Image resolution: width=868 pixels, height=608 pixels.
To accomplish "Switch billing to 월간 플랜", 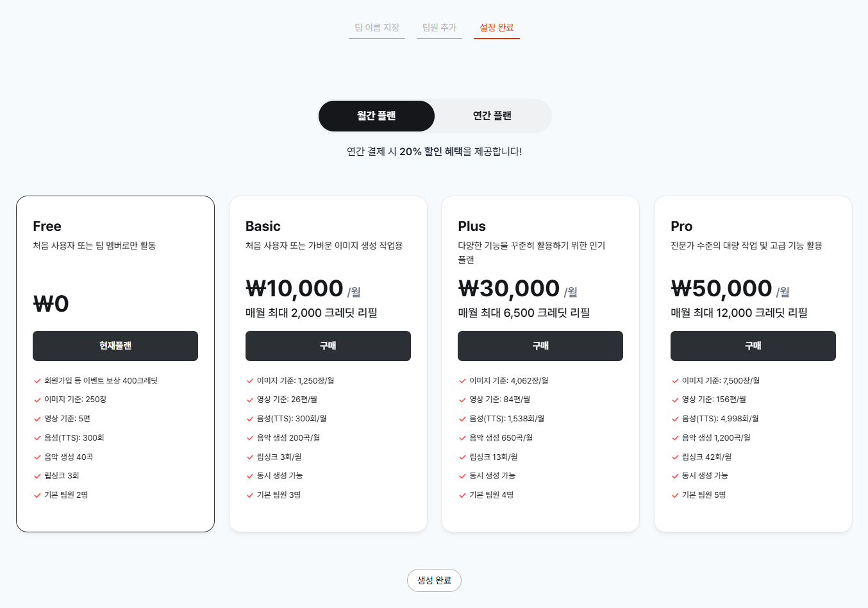I will point(376,116).
